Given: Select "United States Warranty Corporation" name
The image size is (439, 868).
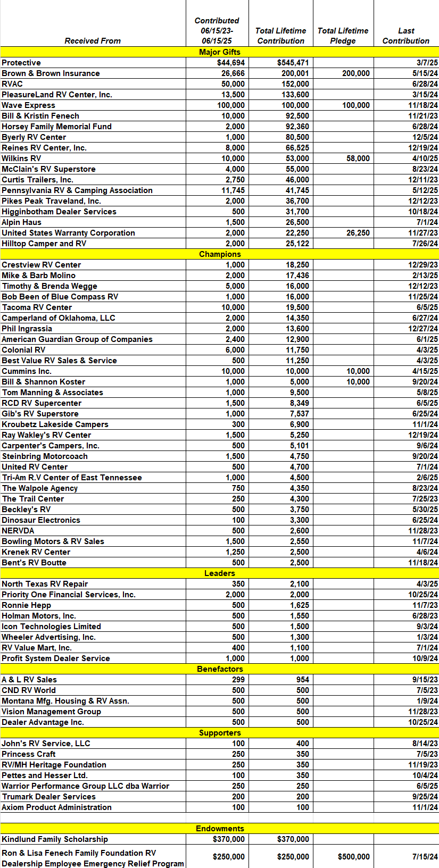Looking at the screenshot, I should point(68,233).
